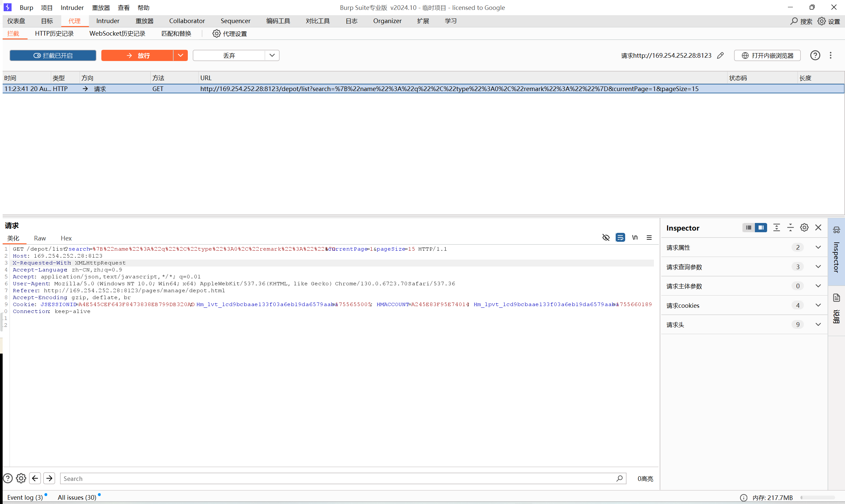Screen dimensions: 845x504
Task: Expand the 请求cookies section in Inspector
Action: pyautogui.click(x=818, y=305)
